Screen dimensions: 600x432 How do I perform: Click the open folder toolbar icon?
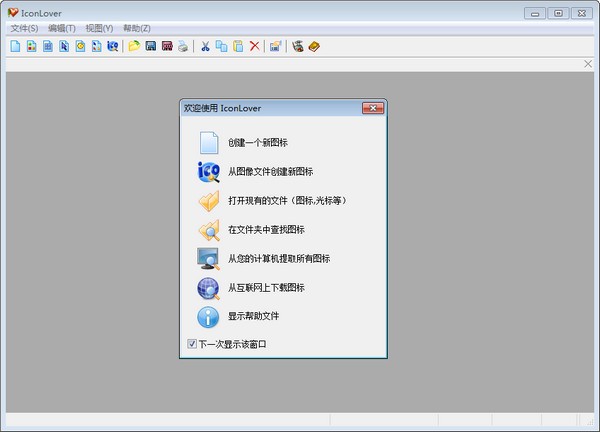click(134, 46)
